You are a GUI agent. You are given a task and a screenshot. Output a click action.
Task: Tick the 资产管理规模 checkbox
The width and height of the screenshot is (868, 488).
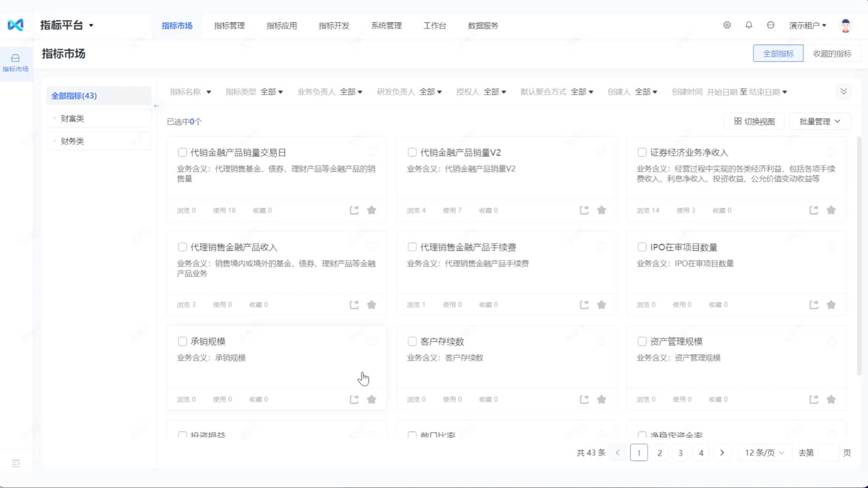coord(642,341)
